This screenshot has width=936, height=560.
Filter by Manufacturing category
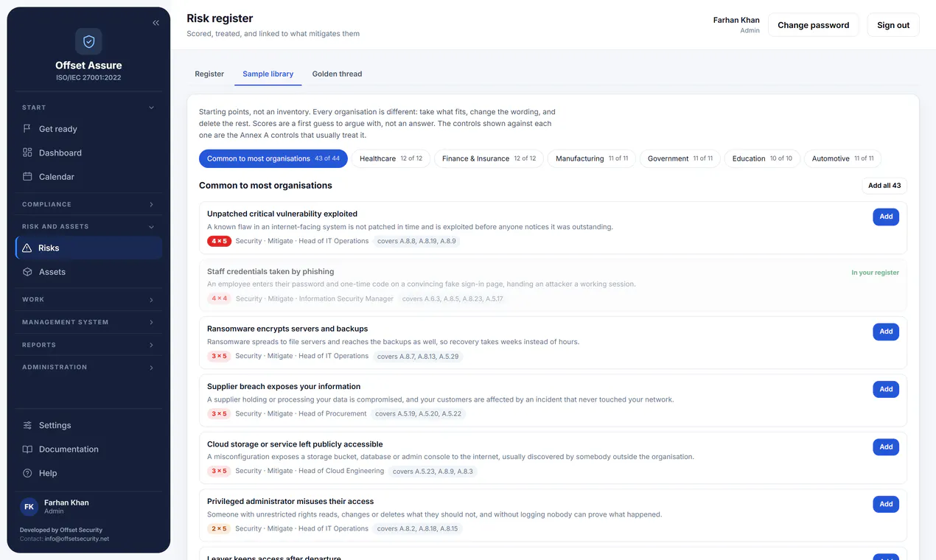[x=592, y=158]
